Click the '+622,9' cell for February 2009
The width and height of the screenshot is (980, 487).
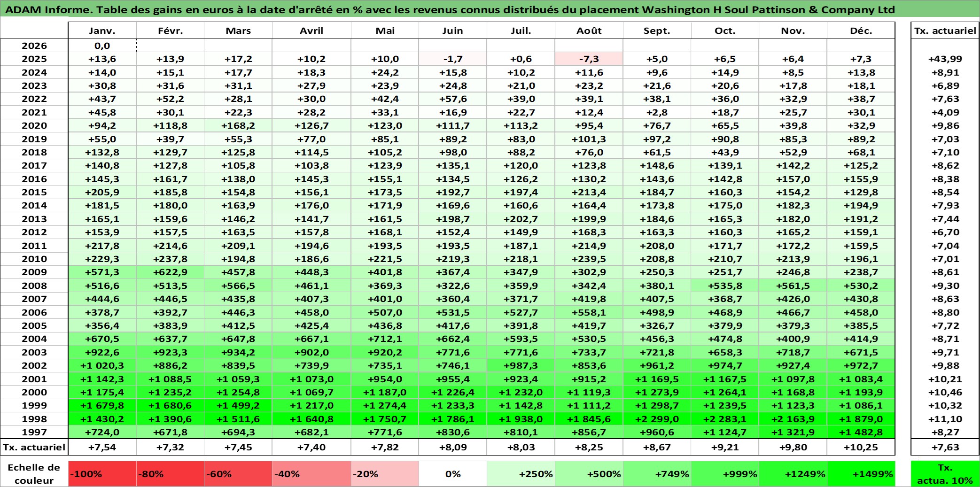point(170,272)
